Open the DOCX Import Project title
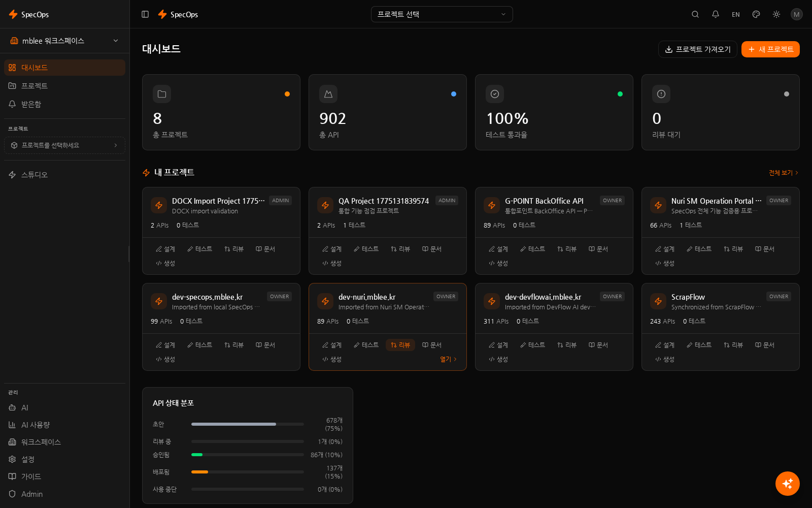 point(218,201)
